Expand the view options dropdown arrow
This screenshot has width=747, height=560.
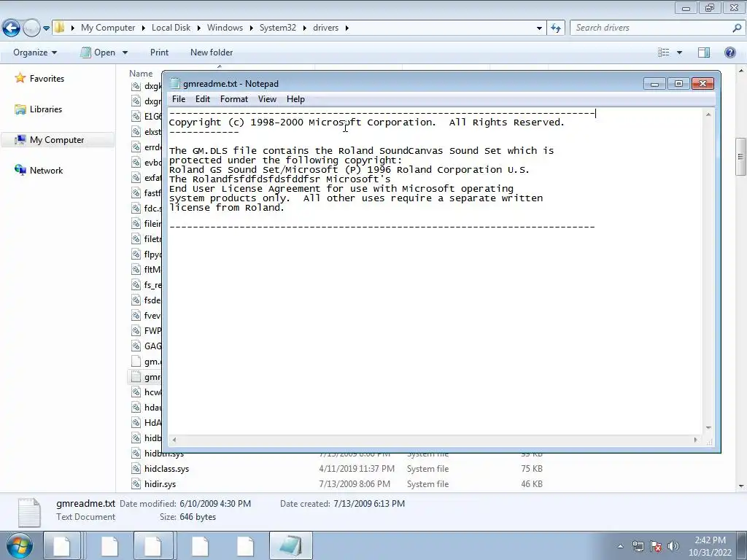pos(679,52)
